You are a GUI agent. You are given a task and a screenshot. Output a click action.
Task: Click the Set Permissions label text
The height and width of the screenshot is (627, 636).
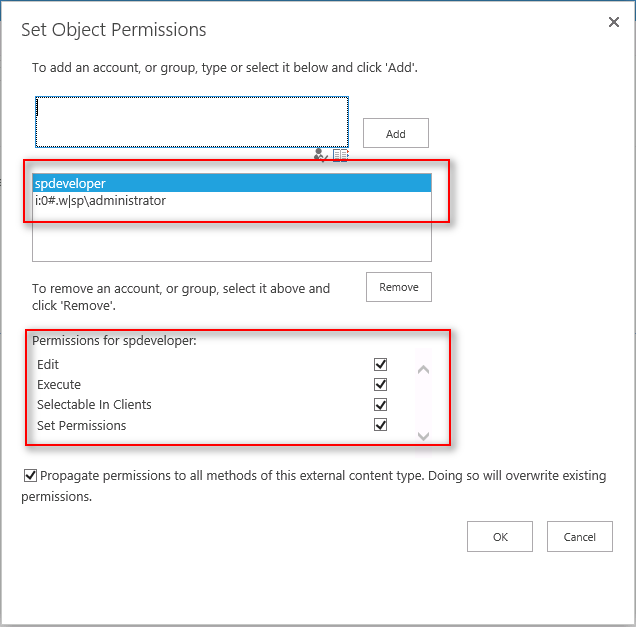[82, 425]
